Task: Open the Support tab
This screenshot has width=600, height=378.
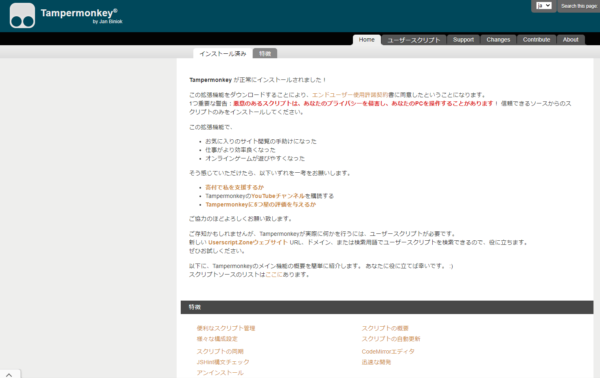Action: point(463,40)
